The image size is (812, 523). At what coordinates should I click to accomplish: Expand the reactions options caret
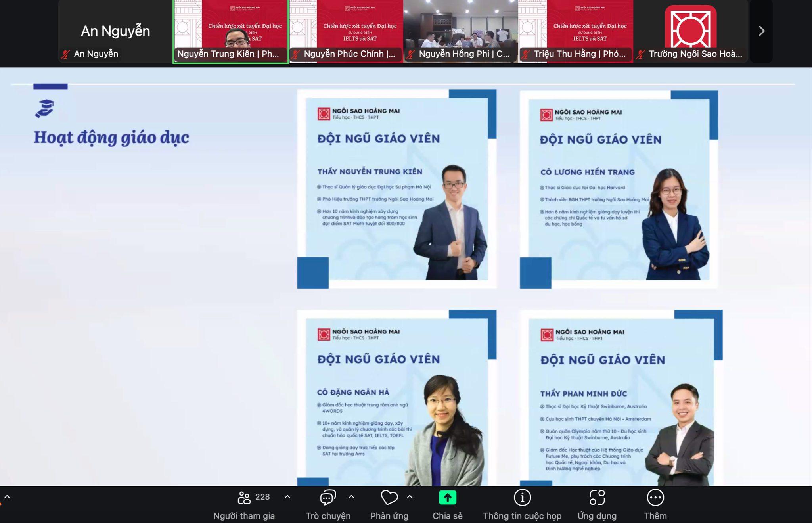410,497
